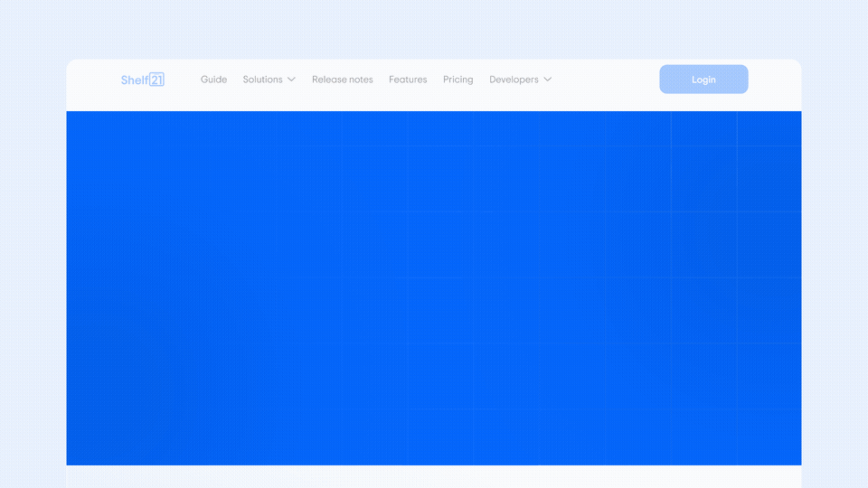Image resolution: width=868 pixels, height=488 pixels.
Task: Expand the Solutions dropdown chevron
Action: coord(291,80)
